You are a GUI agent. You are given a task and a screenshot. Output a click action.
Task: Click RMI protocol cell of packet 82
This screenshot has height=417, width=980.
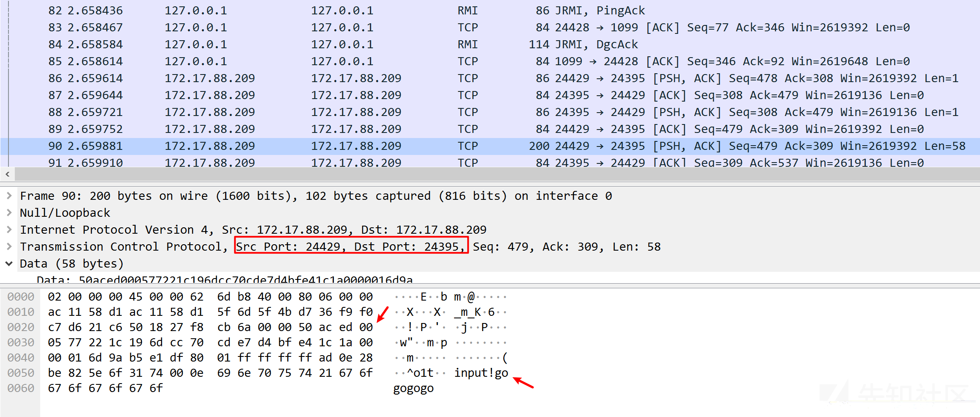(x=468, y=10)
